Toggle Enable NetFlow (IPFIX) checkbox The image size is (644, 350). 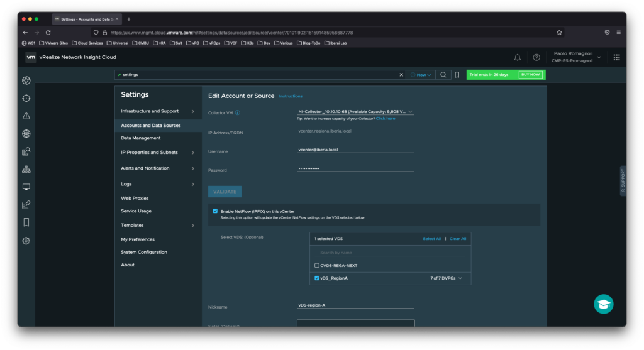point(215,211)
